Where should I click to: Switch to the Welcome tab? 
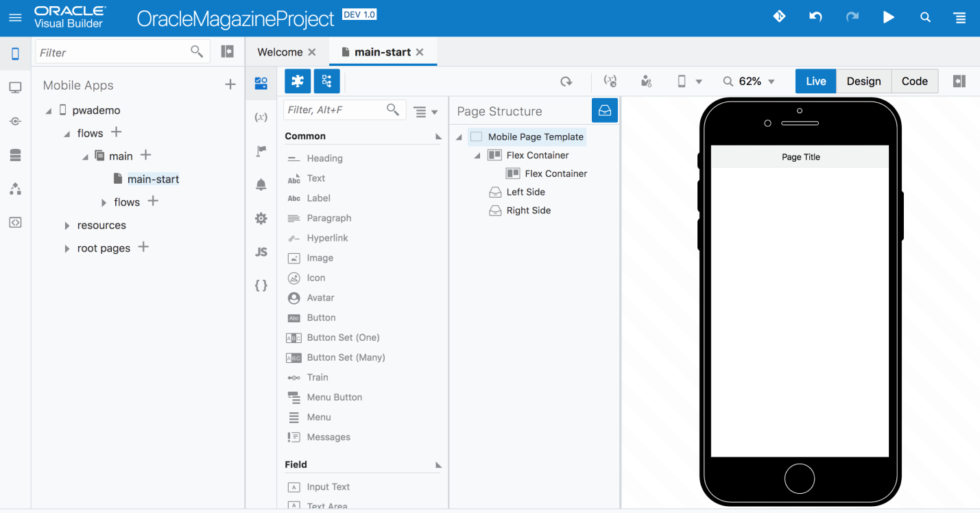click(280, 52)
